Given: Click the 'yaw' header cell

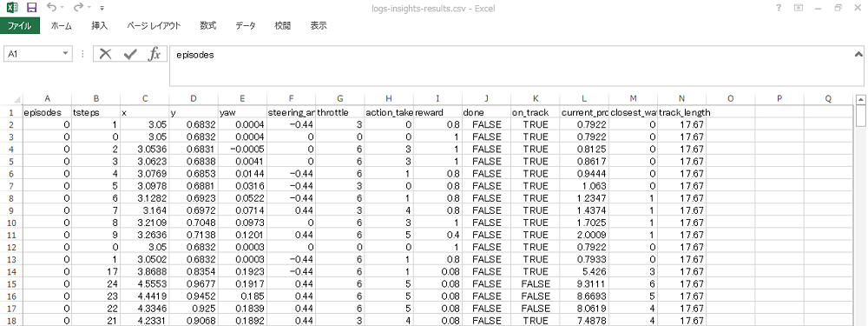Looking at the screenshot, I should (242, 112).
